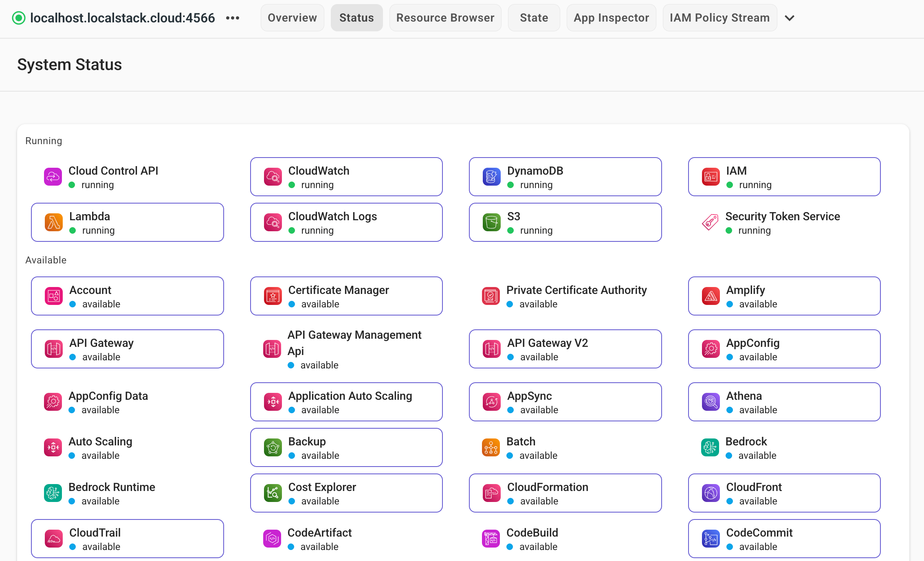The height and width of the screenshot is (561, 924).
Task: Click the Bedrock Runtime label
Action: [112, 487]
